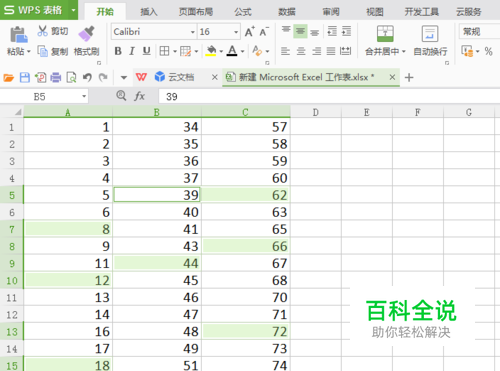This screenshot has height=371, width=500.
Task: Open the font size 16 dropdown
Action: pyautogui.click(x=236, y=32)
